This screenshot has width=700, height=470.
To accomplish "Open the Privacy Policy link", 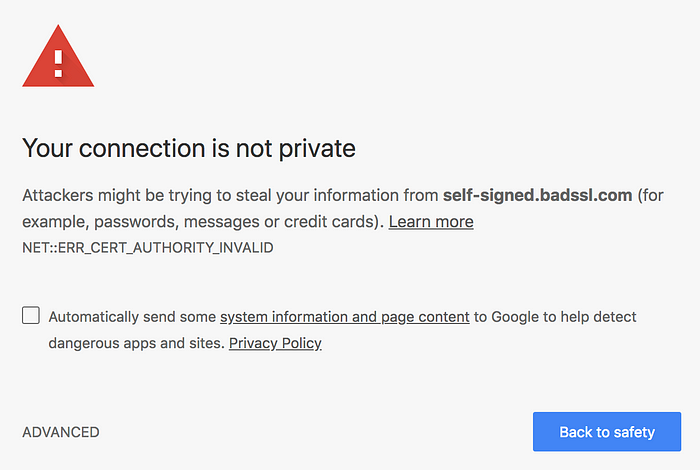I will coord(275,343).
